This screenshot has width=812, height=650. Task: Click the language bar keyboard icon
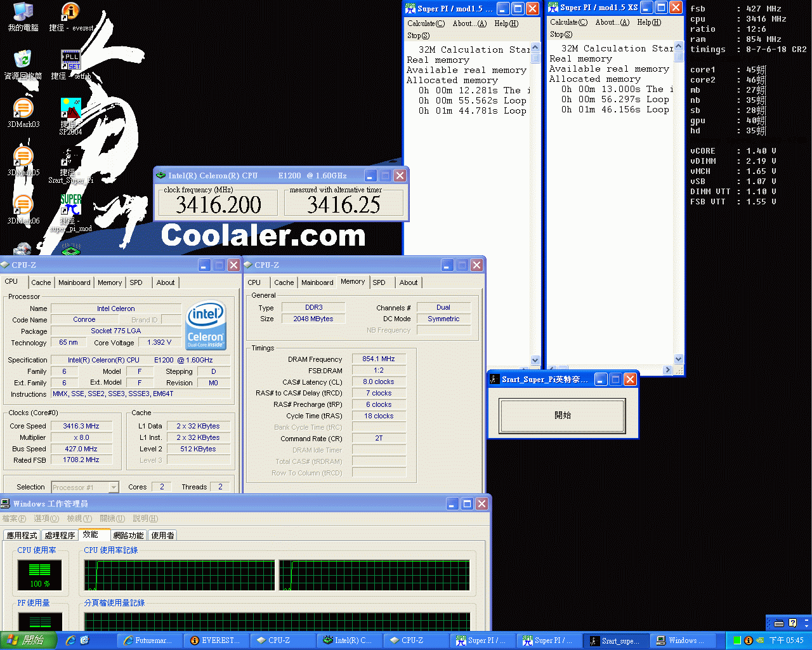779,623
